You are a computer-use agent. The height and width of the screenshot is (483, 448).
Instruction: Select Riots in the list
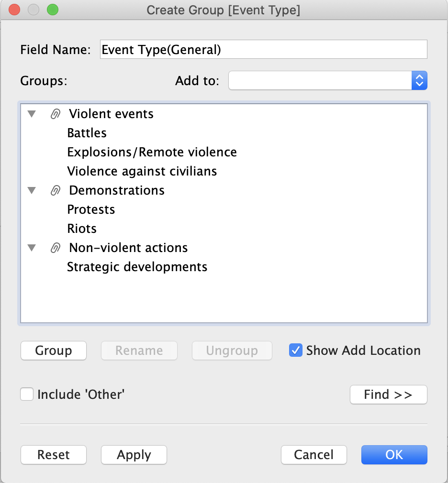pos(82,229)
